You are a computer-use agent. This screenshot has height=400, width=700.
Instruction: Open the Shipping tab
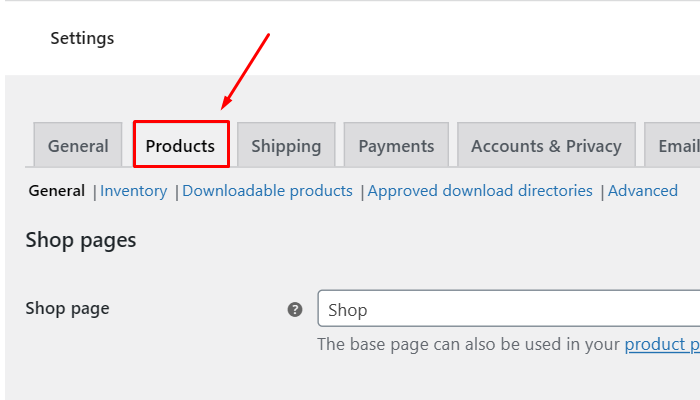pyautogui.click(x=286, y=146)
